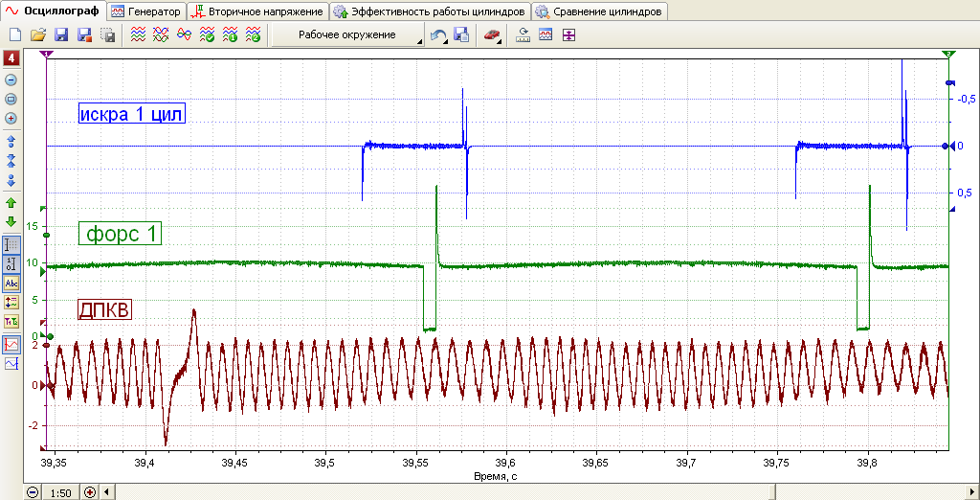Move signal up with green arrow

click(x=11, y=203)
